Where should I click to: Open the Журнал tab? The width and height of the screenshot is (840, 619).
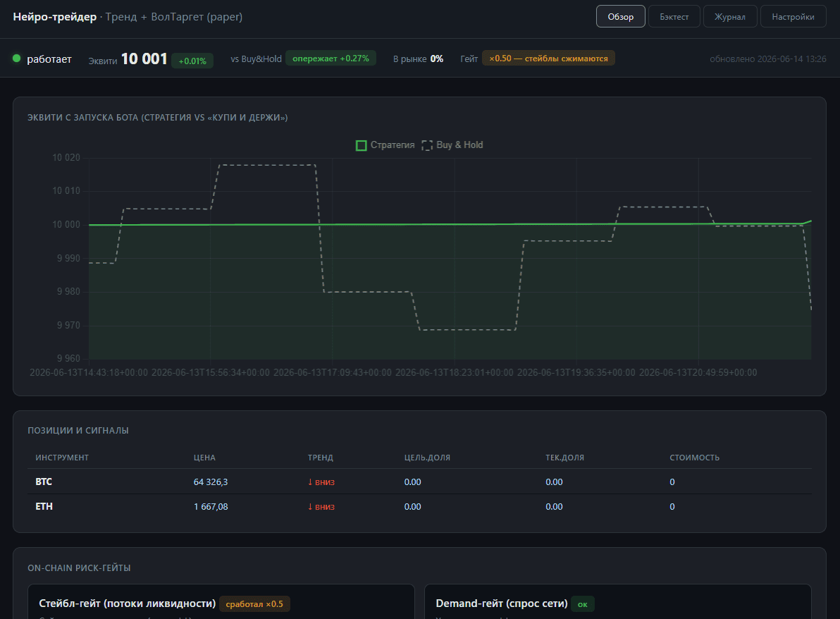[729, 17]
